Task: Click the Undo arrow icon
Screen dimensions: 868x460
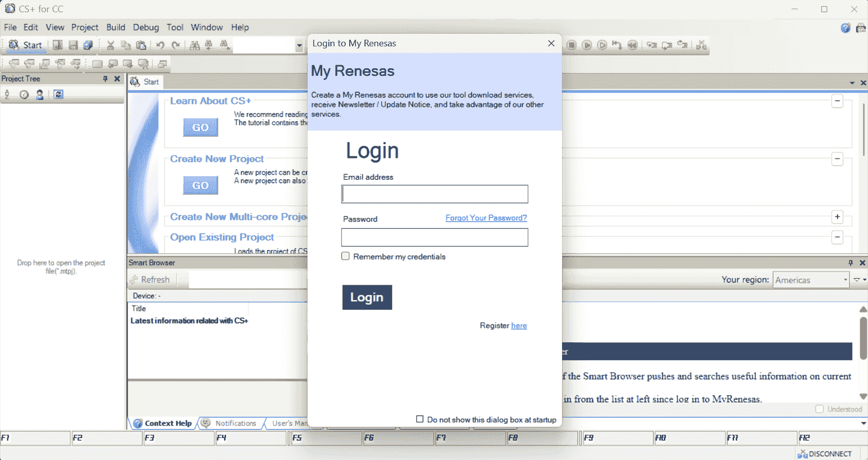Action: pos(160,45)
